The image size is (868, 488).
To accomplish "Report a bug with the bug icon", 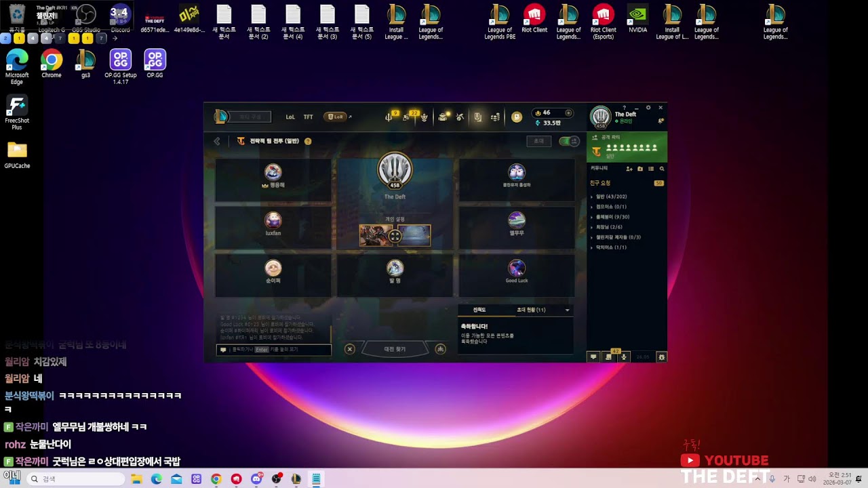I will 662,357.
